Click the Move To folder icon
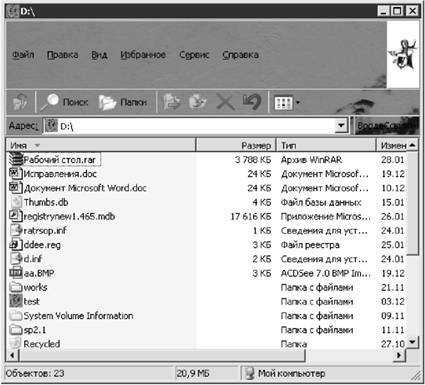425x385 pixels. (171, 102)
